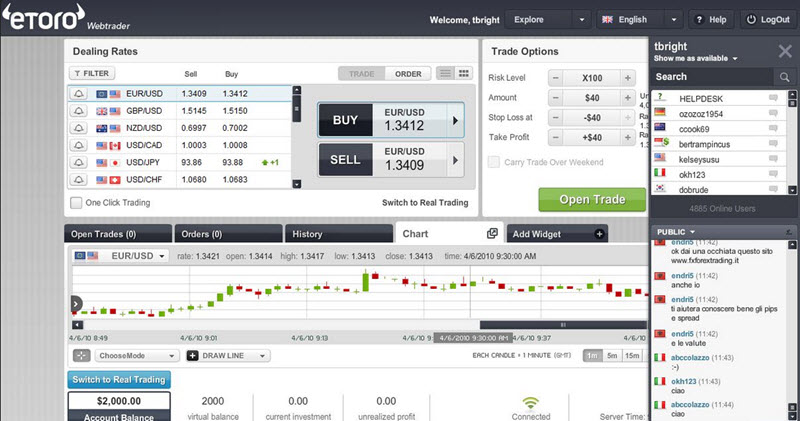800x421 pixels.
Task: Open chat bubble icon next to ccook69
Action: tap(773, 128)
